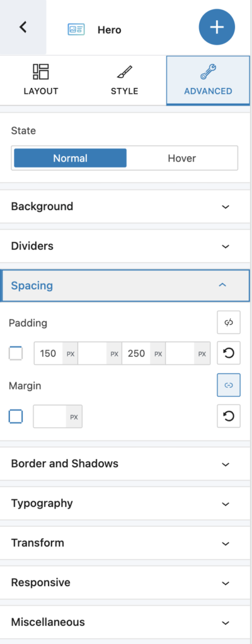Open the Layout tab
The width and height of the screenshot is (252, 644).
tap(41, 80)
